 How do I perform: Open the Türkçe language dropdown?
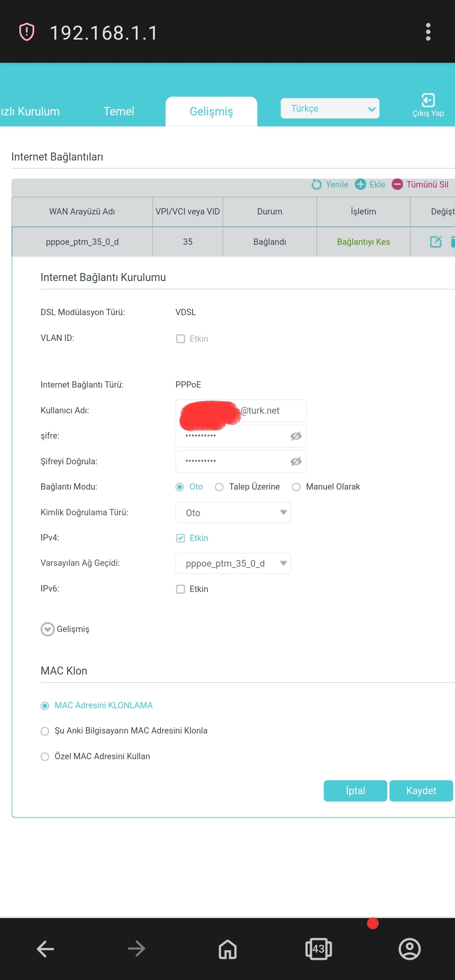tap(330, 109)
